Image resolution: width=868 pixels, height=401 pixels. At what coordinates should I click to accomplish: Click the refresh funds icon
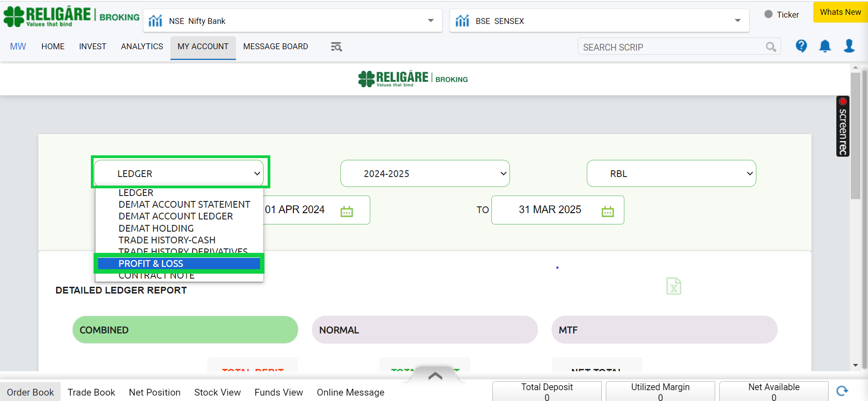pos(842,391)
